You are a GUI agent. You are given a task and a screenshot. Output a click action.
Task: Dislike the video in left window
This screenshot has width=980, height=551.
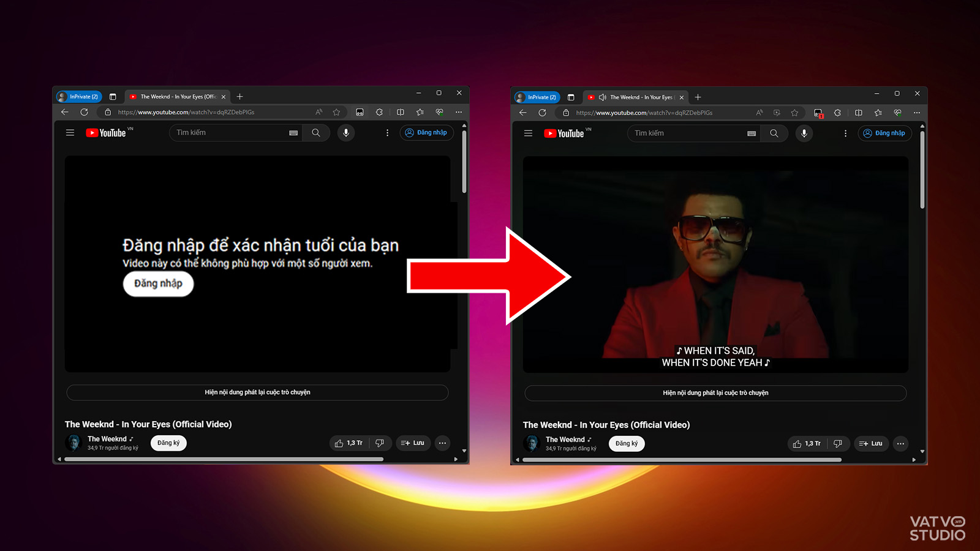coord(380,443)
